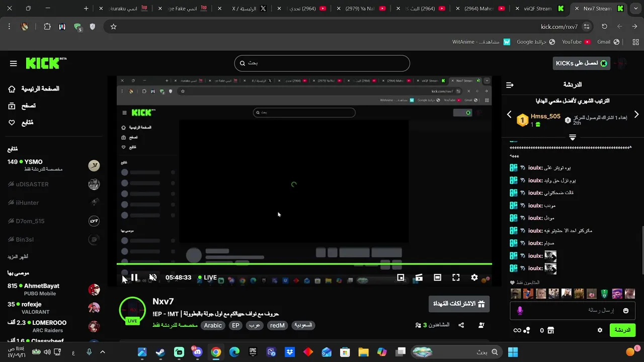Open Browse sidebar item
The height and width of the screenshot is (362, 644).
click(x=22, y=106)
